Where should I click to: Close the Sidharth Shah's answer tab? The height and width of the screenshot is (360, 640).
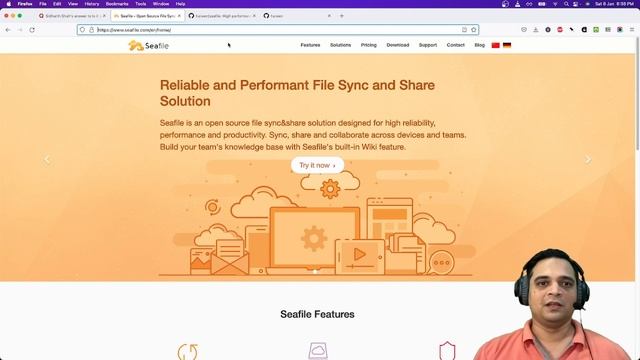(104, 16)
